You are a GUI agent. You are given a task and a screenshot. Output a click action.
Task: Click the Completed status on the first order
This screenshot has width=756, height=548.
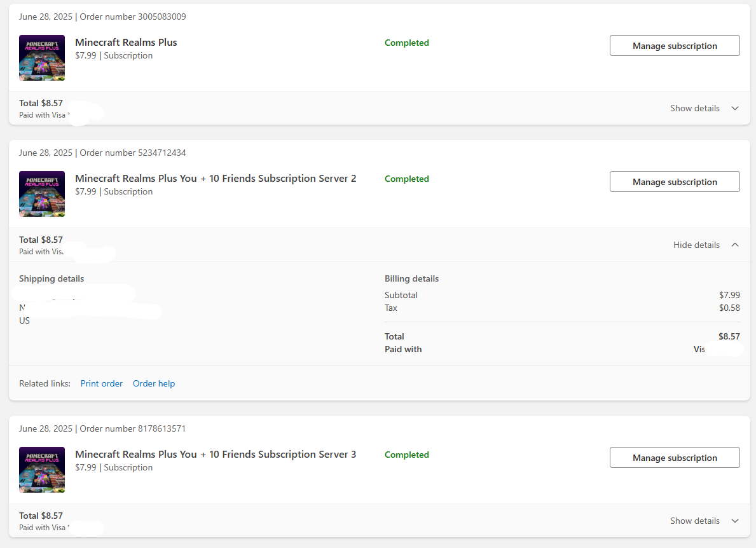coord(406,43)
